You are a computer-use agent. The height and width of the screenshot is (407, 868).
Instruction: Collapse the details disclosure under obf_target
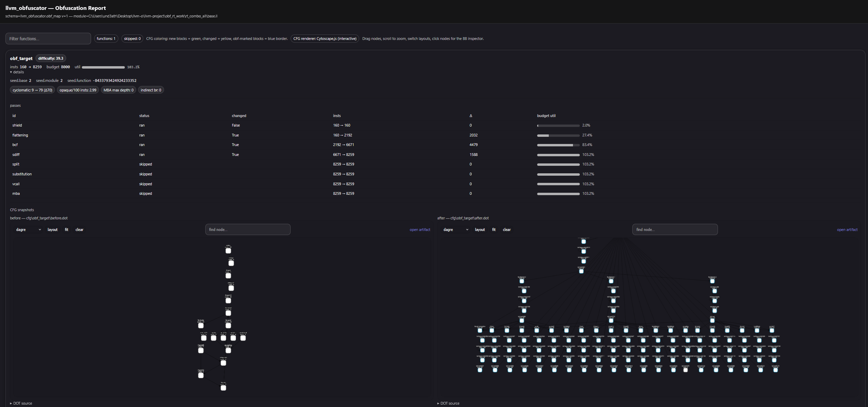pyautogui.click(x=17, y=72)
